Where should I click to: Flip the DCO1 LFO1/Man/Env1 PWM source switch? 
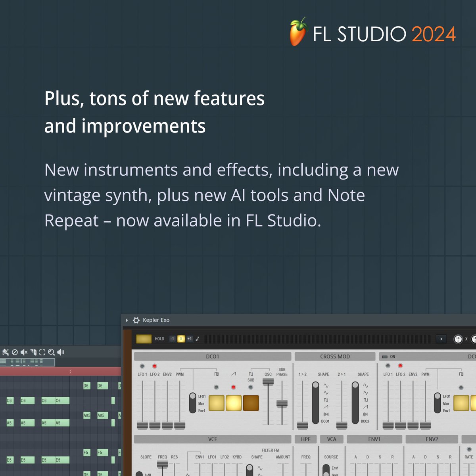192,403
